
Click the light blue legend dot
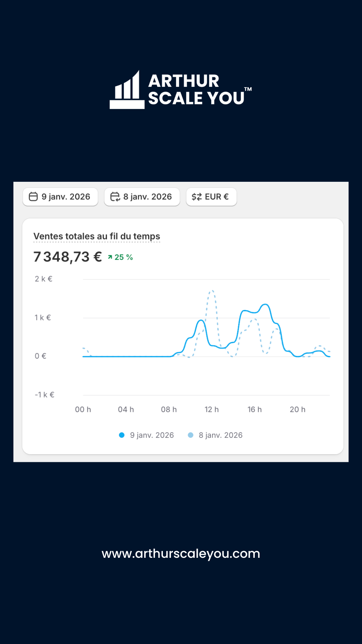(191, 435)
